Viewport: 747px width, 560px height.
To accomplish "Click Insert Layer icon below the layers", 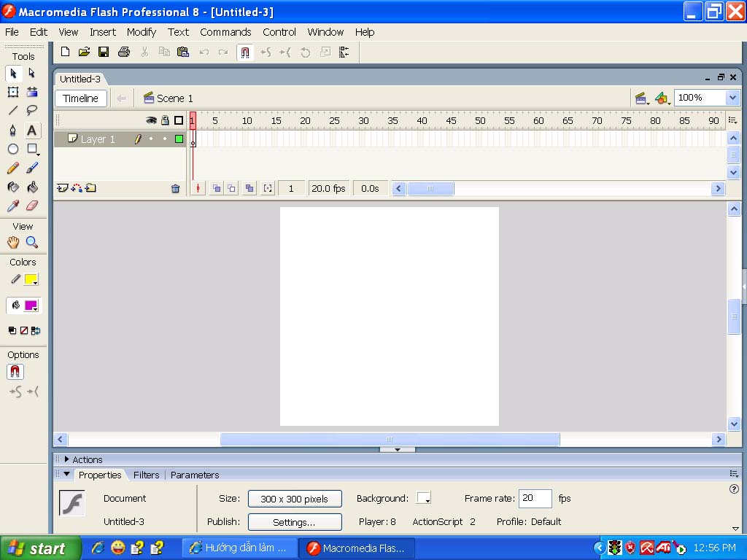I will point(62,188).
